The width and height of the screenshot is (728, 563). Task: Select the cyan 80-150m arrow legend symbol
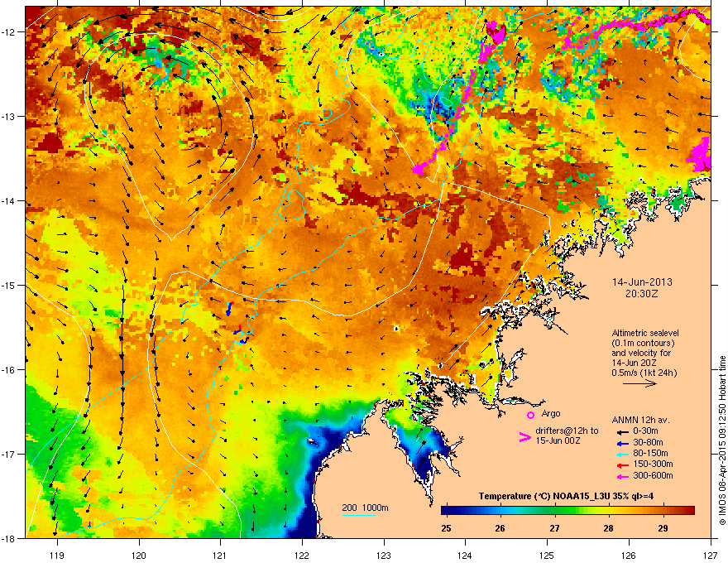coord(622,454)
